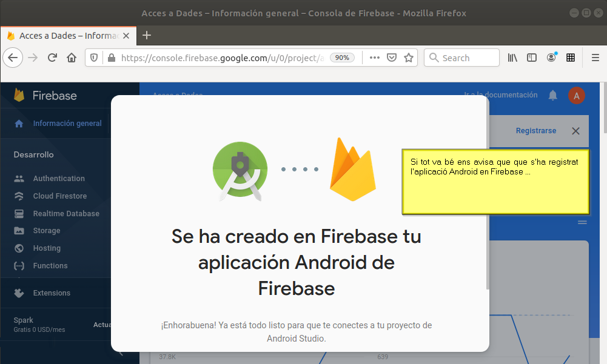This screenshot has width=607, height=364.
Task: Open Información general in sidebar
Action: (x=67, y=124)
